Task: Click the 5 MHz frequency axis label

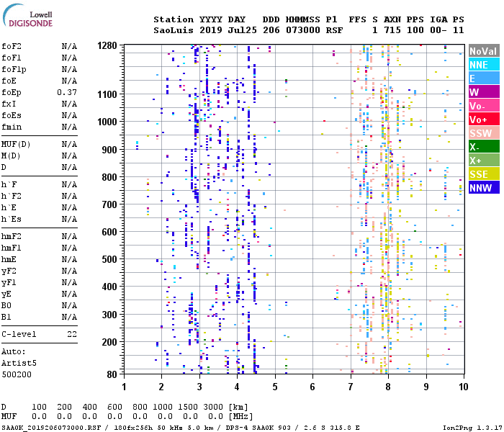Action: (275, 387)
